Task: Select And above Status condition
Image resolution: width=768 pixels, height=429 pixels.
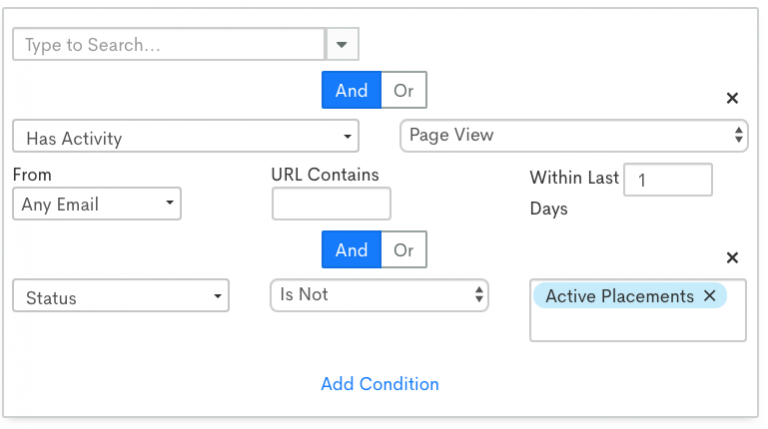Action: pyautogui.click(x=351, y=250)
